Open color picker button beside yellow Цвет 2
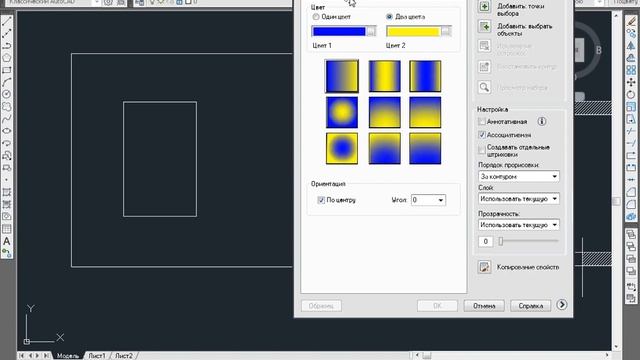The width and height of the screenshot is (640, 360). click(x=446, y=31)
